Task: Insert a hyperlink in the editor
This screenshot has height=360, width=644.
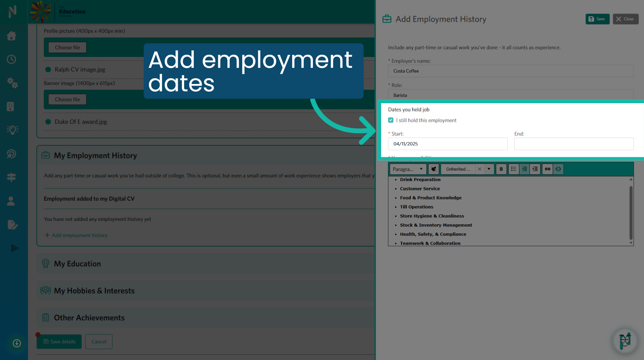Action: [x=547, y=169]
